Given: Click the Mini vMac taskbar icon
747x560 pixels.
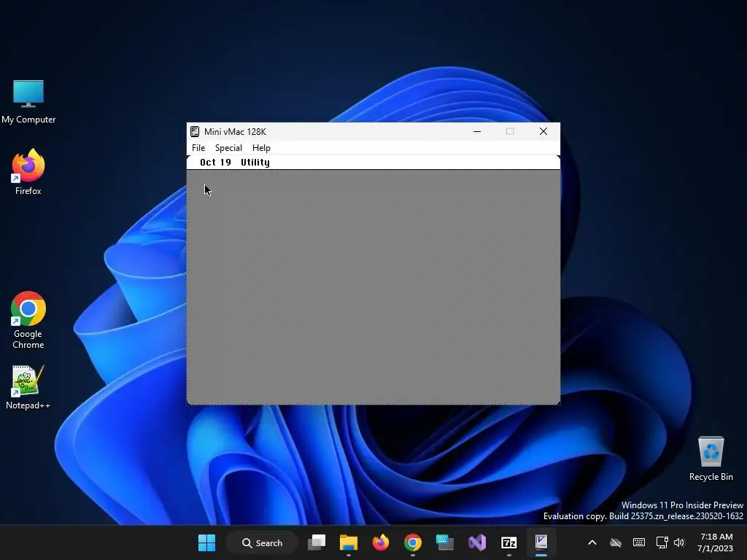Looking at the screenshot, I should (x=541, y=542).
